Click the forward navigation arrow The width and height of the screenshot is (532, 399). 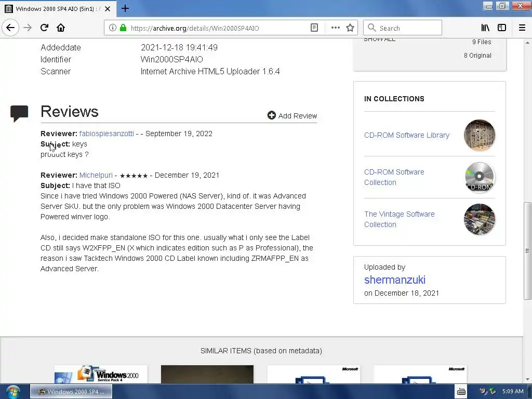pyautogui.click(x=28, y=28)
